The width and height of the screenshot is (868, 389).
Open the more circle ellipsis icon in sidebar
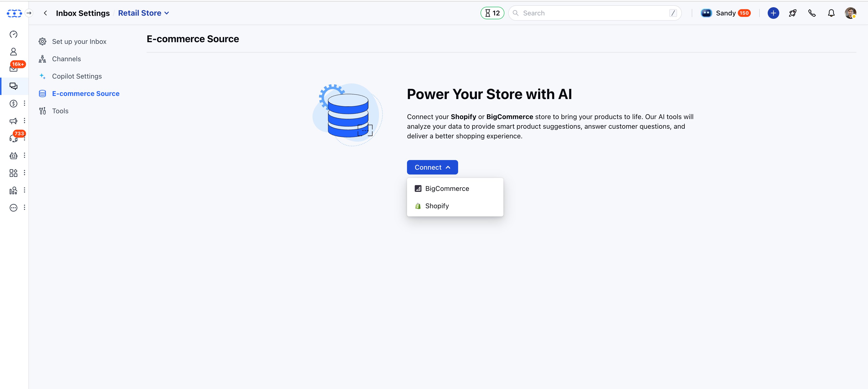[14, 208]
